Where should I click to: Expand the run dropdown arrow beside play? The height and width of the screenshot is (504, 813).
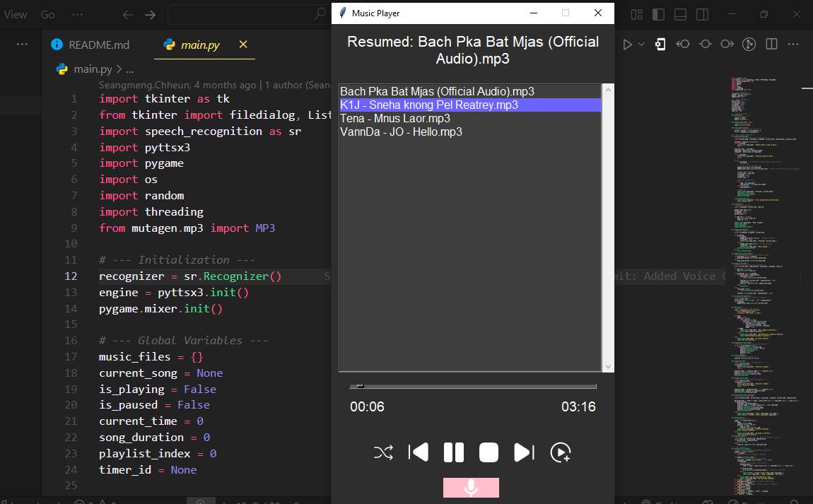click(x=642, y=44)
